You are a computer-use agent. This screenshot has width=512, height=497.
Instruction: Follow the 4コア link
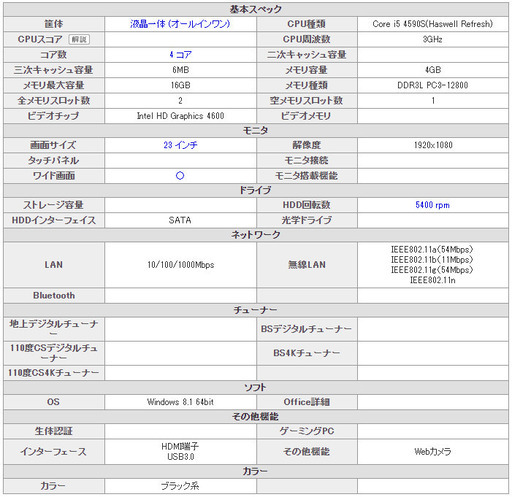pyautogui.click(x=180, y=55)
